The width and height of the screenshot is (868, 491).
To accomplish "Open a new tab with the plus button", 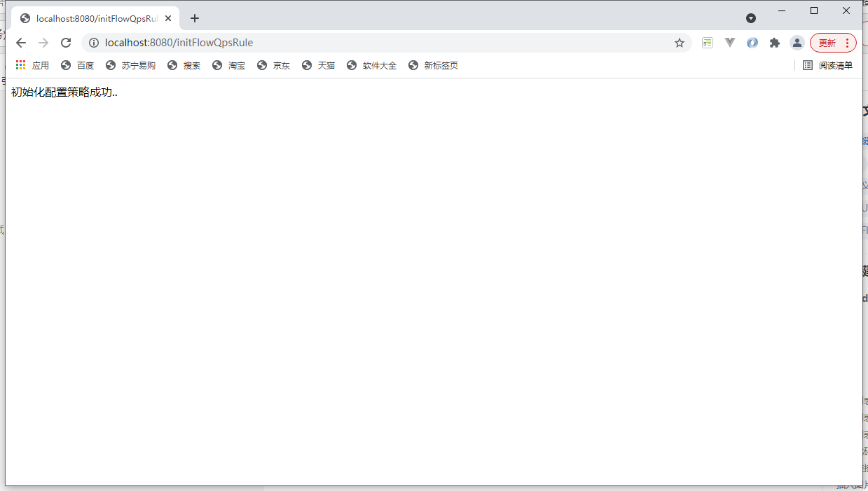I will 195,18.
